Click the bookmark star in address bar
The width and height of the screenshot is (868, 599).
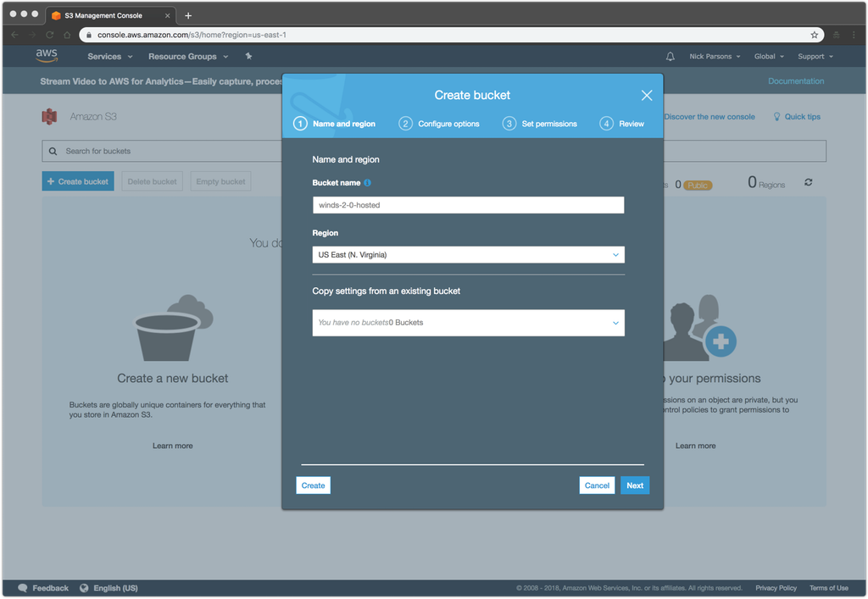pos(814,35)
